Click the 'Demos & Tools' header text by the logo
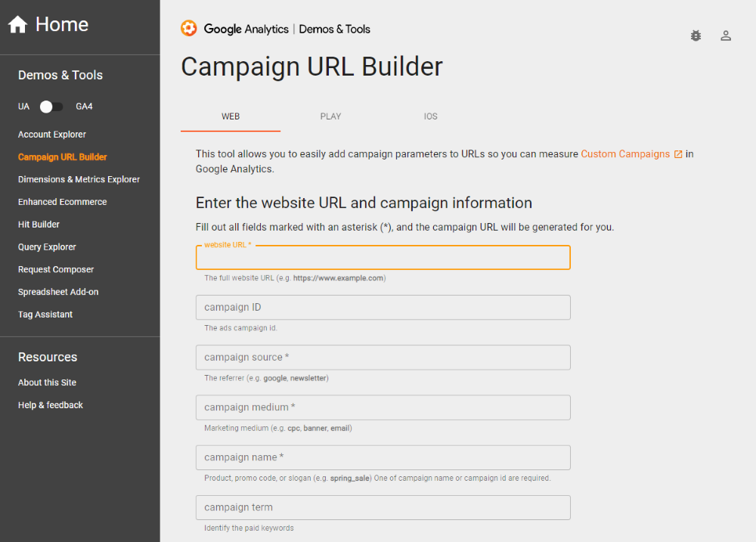This screenshot has width=756, height=542. 335,29
